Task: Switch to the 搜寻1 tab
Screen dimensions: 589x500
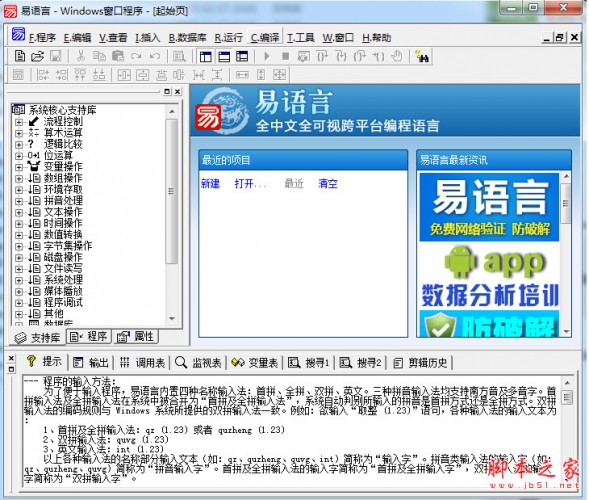Action: (309, 363)
